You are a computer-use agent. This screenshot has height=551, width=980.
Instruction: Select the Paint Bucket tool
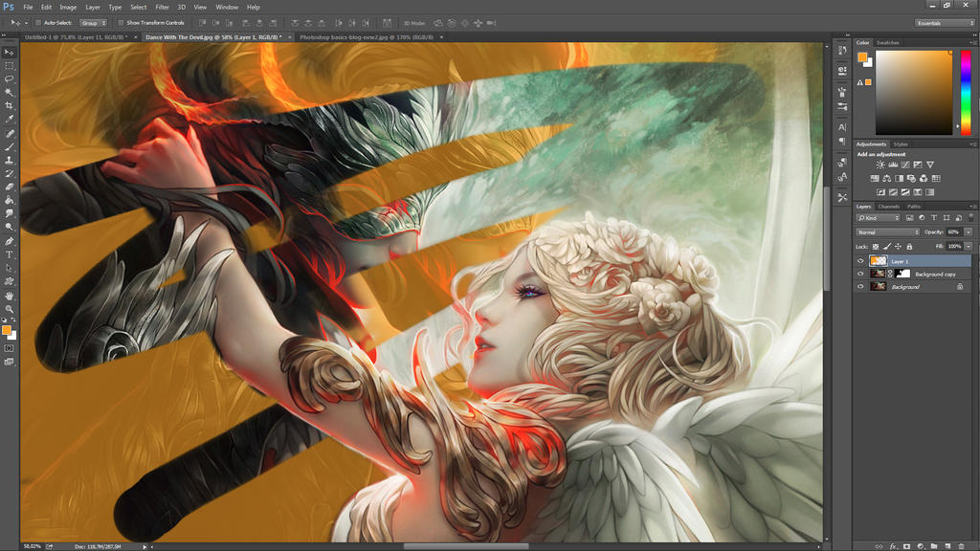(x=9, y=200)
